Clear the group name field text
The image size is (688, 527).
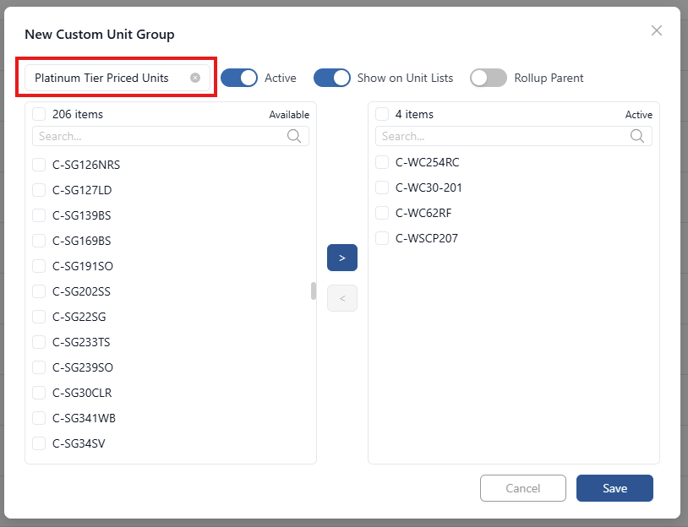click(x=195, y=78)
